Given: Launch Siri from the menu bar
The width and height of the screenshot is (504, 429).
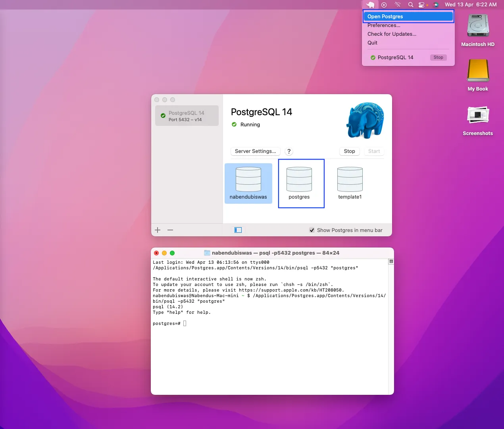Looking at the screenshot, I should tap(436, 5).
